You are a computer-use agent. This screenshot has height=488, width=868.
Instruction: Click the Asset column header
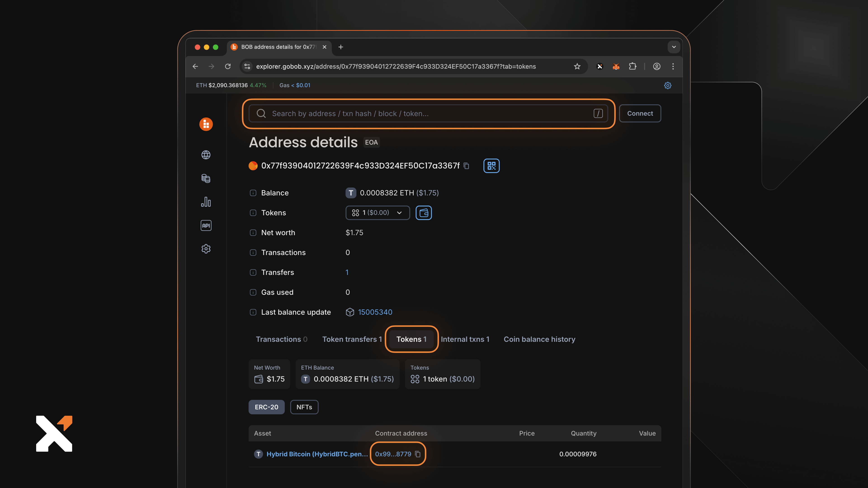(x=262, y=434)
